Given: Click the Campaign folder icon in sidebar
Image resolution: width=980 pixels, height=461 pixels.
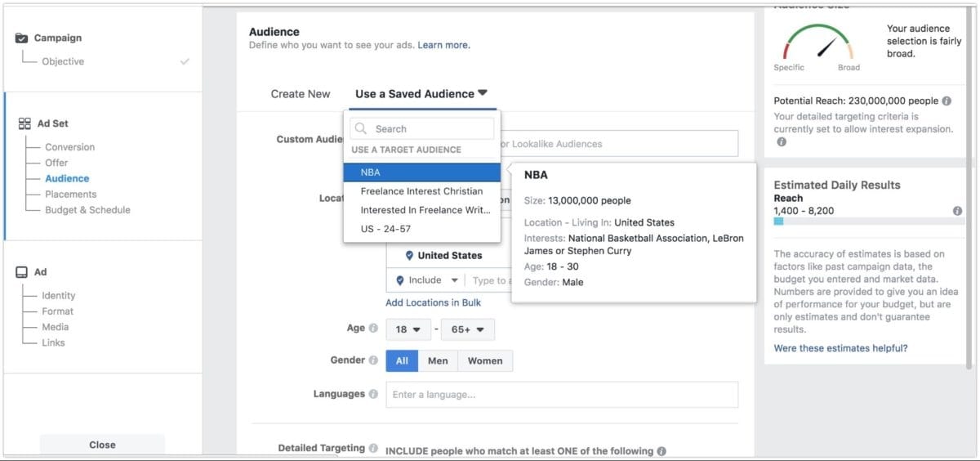Looking at the screenshot, I should (21, 38).
